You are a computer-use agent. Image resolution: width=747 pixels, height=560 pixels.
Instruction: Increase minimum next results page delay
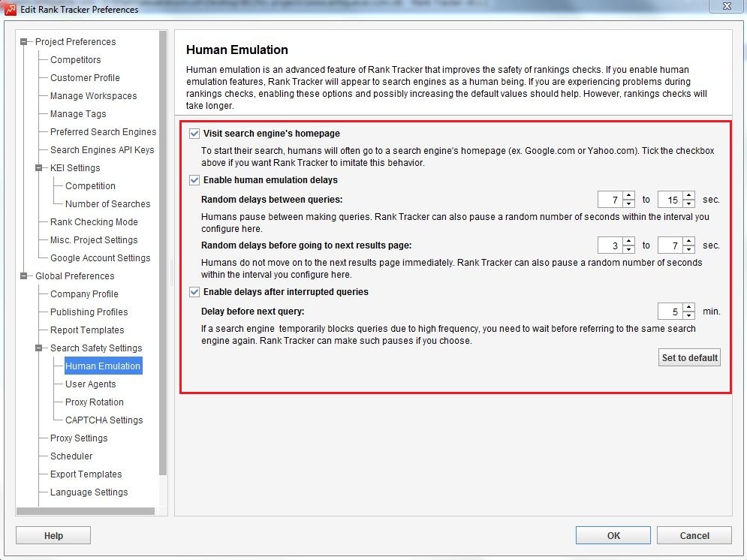tap(629, 242)
